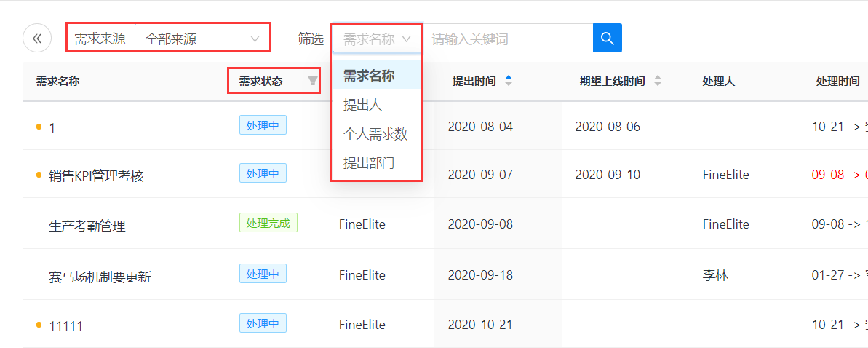868x348 pixels.
Task: Click the 处理完成 status tag
Action: (x=268, y=223)
